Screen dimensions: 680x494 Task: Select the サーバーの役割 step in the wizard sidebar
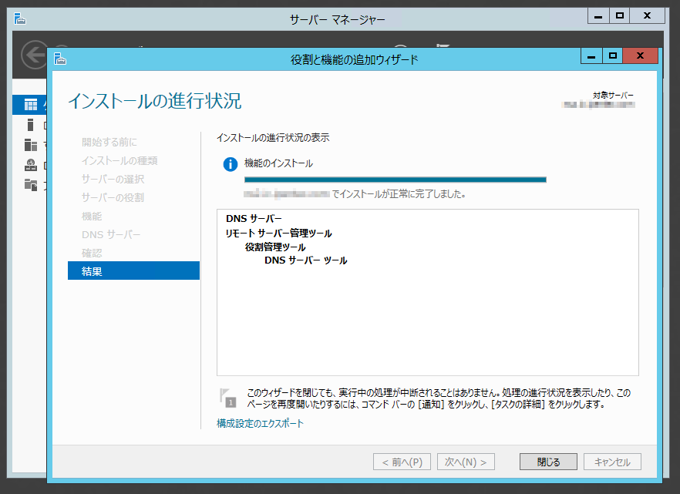pos(113,198)
